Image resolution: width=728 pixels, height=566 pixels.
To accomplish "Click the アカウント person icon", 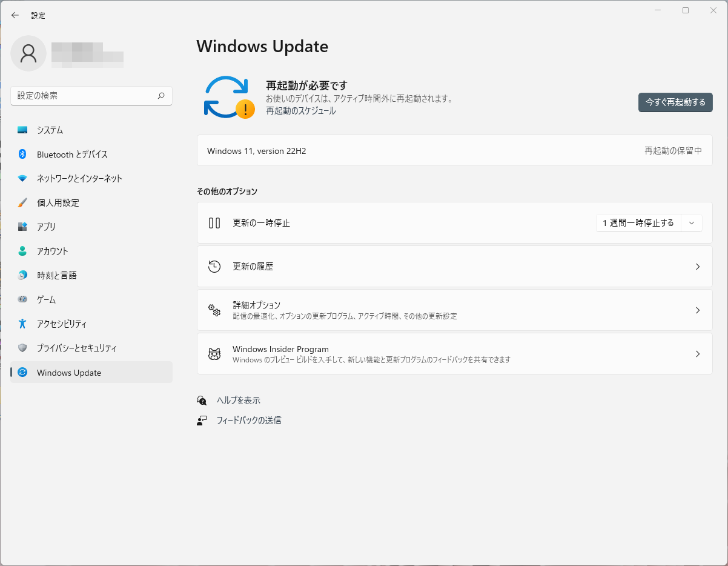I will click(22, 251).
